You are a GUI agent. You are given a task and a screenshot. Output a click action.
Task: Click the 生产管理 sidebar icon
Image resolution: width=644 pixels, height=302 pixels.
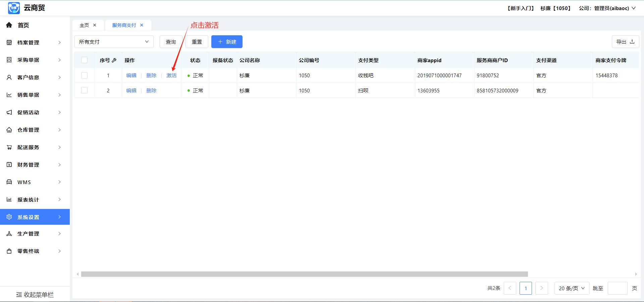pyautogui.click(x=9, y=234)
